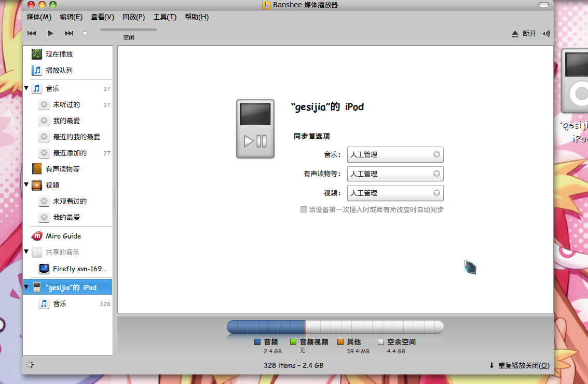Click the 空闲 idle status label
Screen dimensions: 588x384
pos(129,37)
